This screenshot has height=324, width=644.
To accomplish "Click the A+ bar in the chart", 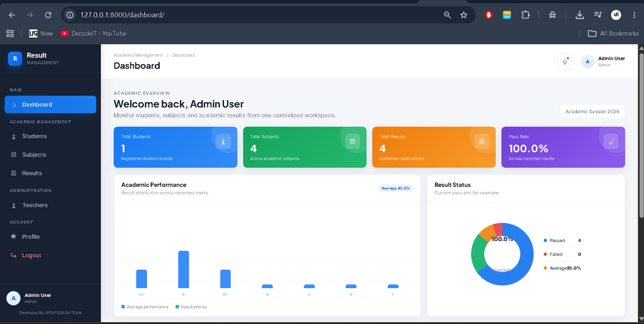I will [x=142, y=279].
